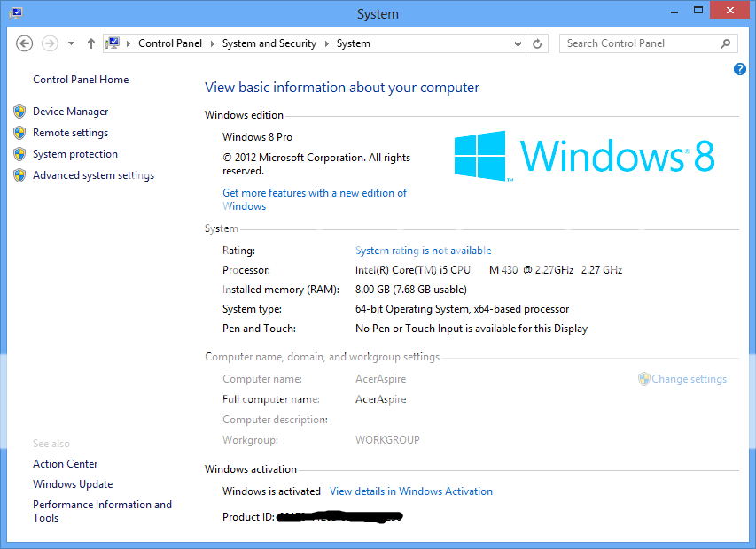
Task: Open Action Center from See also
Action: point(65,464)
